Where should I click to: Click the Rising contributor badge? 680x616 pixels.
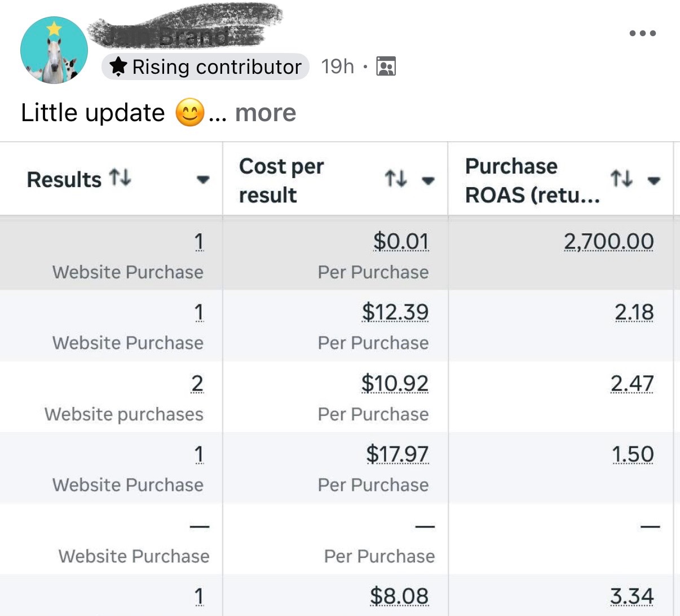coord(206,67)
